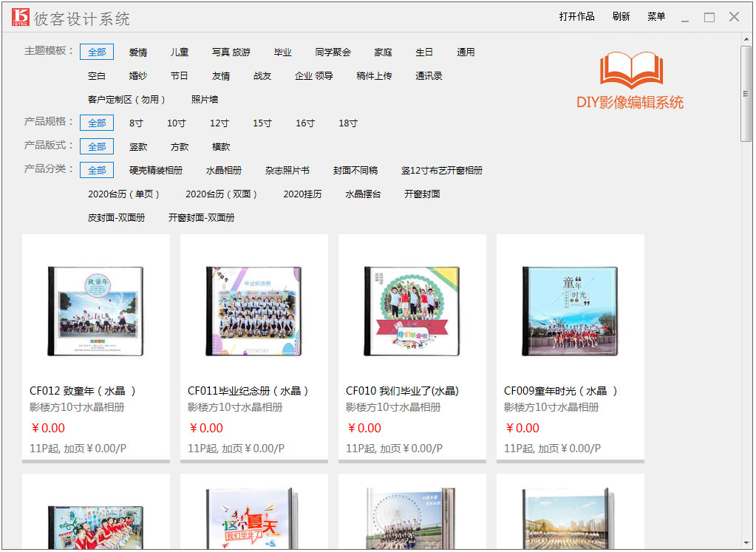This screenshot has width=756, height=552.
Task: Choose 竖款 product layout
Action: 138,146
